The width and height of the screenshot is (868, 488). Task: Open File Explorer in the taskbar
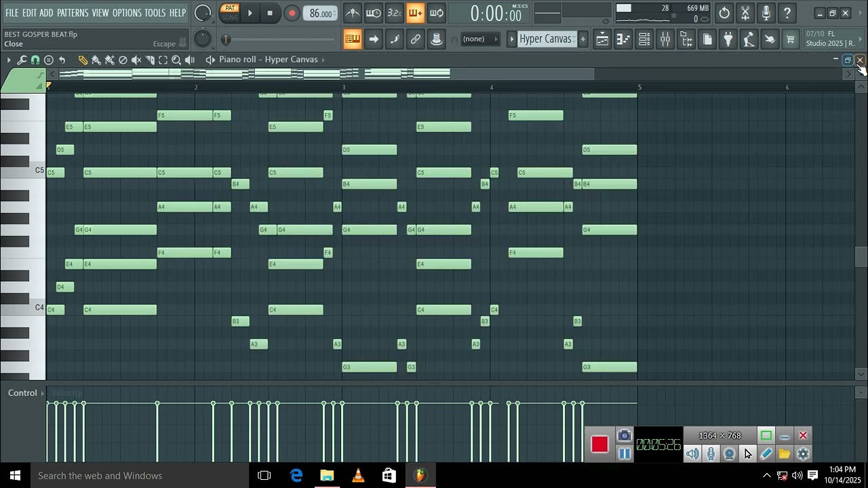coord(327,476)
